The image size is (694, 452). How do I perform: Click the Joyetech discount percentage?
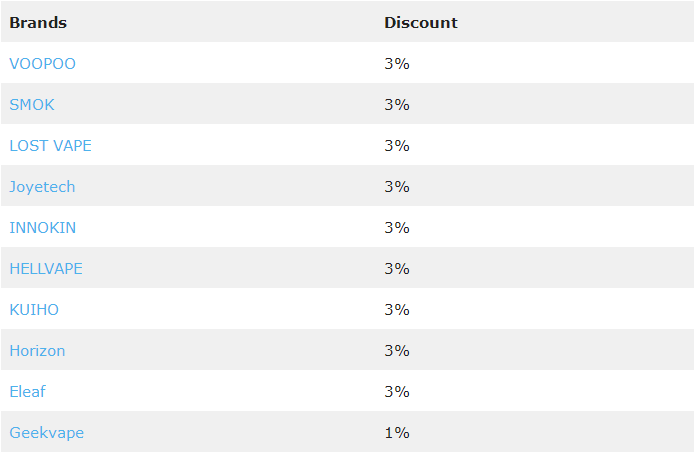397,187
